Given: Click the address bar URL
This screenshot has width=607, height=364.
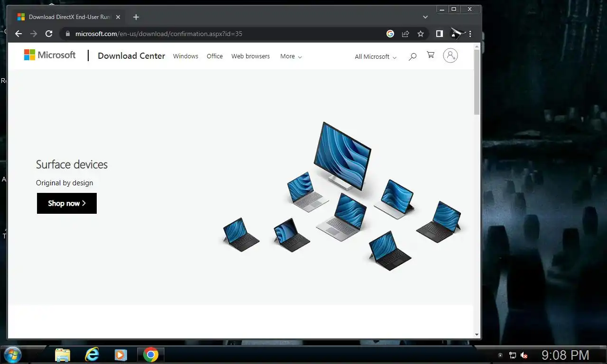Looking at the screenshot, I should (159, 34).
